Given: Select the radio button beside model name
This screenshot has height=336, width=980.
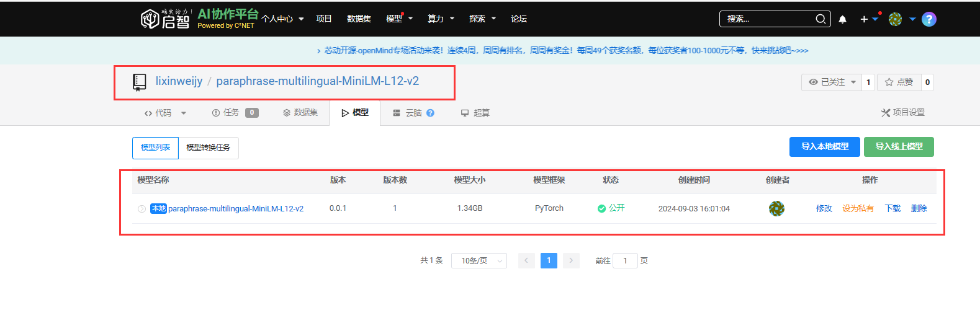Looking at the screenshot, I should pos(142,209).
